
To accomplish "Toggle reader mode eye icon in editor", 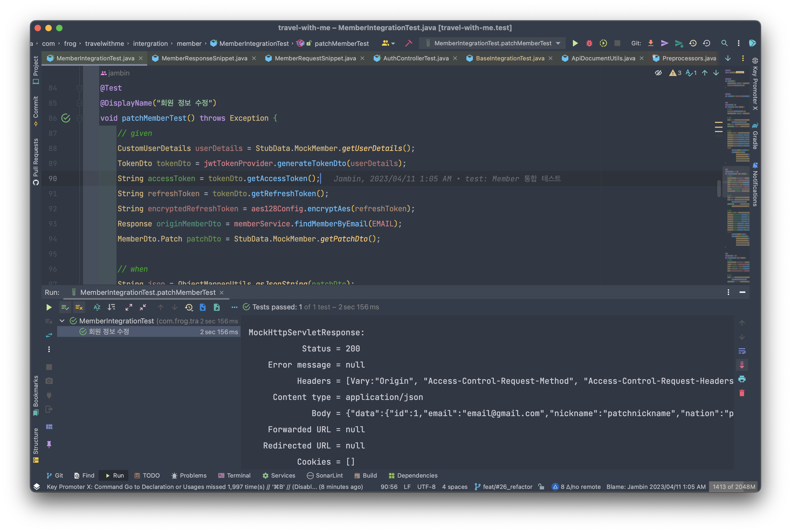I will pos(658,72).
